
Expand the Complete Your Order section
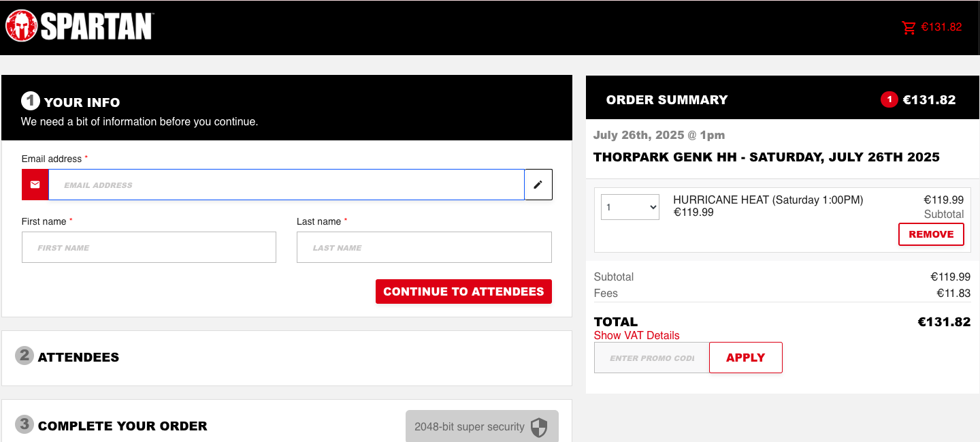[122, 426]
